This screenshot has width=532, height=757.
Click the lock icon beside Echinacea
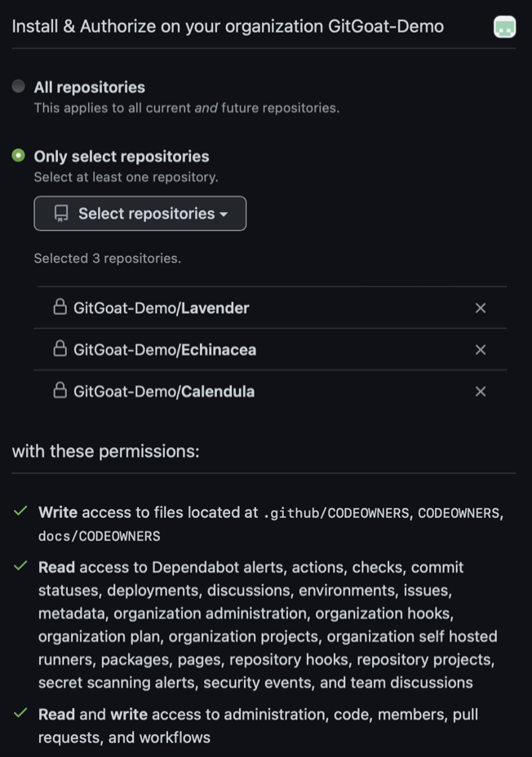60,349
